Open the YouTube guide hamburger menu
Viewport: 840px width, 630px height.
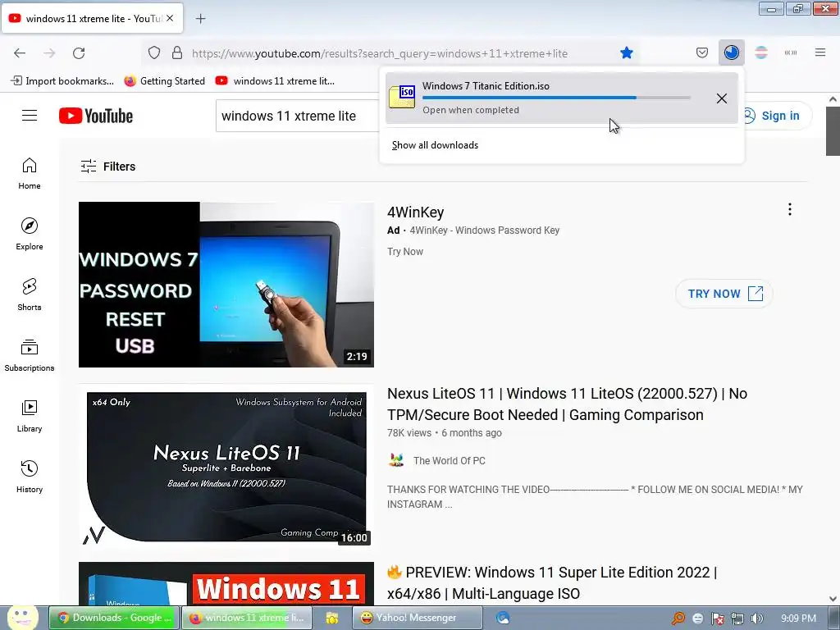tap(30, 116)
